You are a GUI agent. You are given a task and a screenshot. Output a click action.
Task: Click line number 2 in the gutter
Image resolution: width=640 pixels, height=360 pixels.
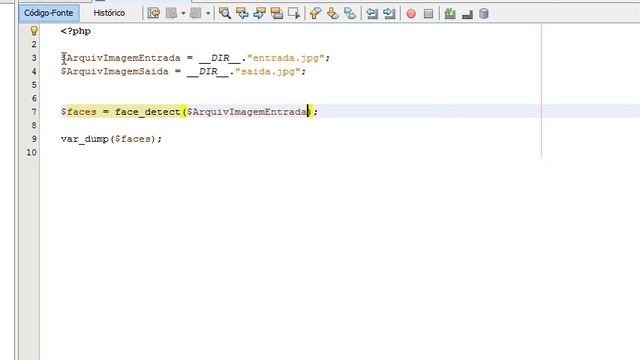[34, 44]
